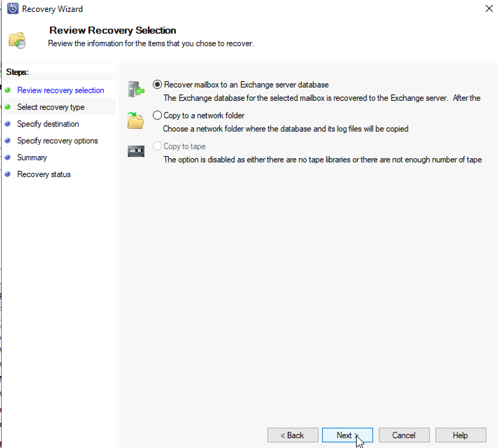Viewport: 498px width, 448px height.
Task: Click blue bullet beside Summary step
Action: [x=8, y=157]
